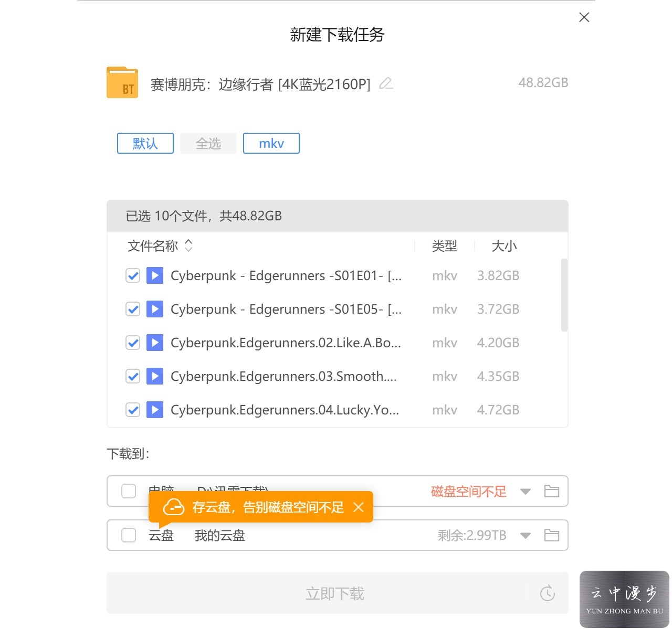
Task: Click the file list scrollbar thumb
Action: point(564,295)
